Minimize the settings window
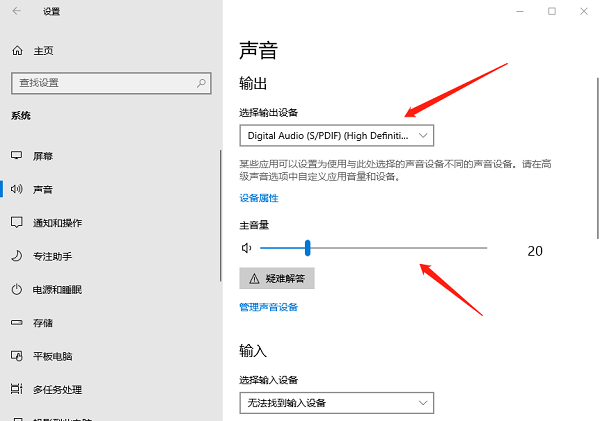 click(x=520, y=11)
